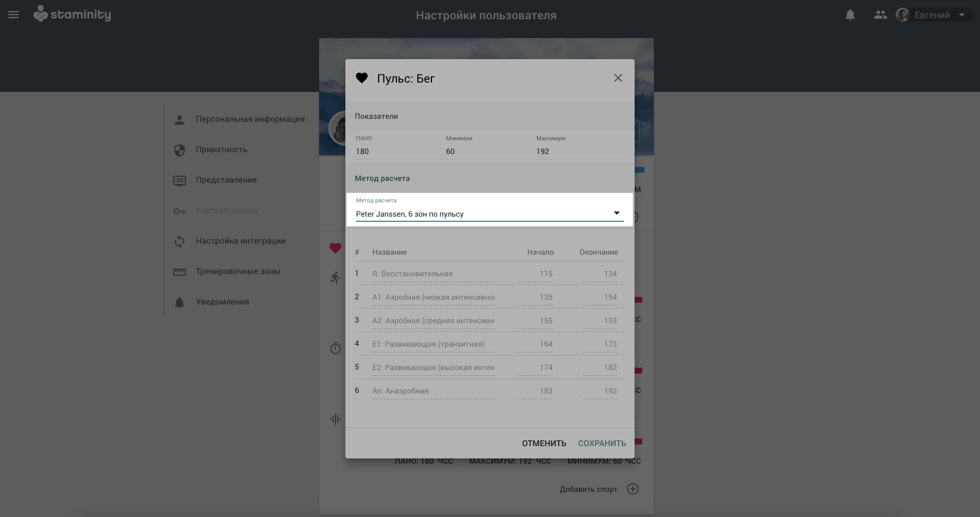Click the Добавить спорт plus icon
Screen dimensions: 980x517
[x=633, y=489]
